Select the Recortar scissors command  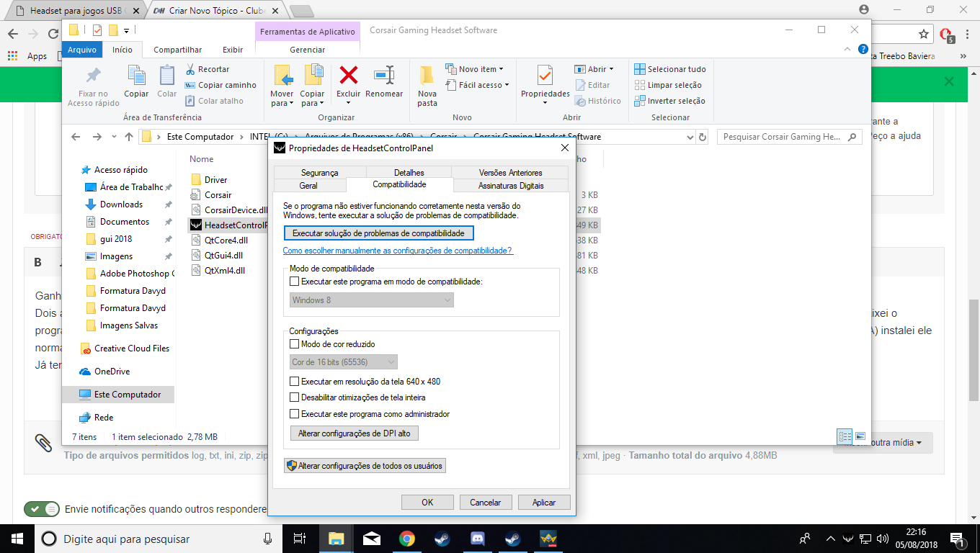pos(208,69)
